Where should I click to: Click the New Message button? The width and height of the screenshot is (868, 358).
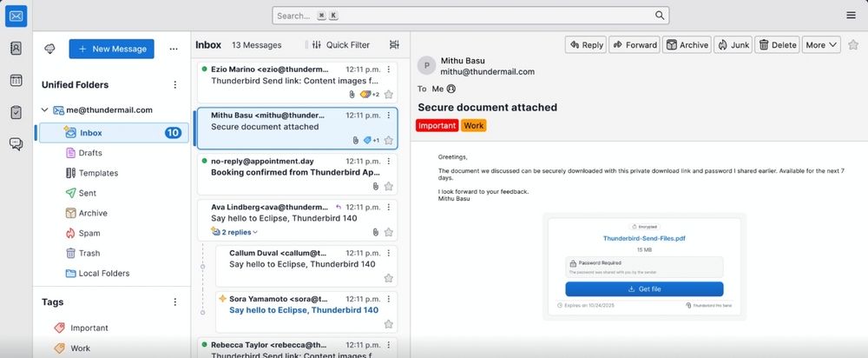tap(112, 49)
